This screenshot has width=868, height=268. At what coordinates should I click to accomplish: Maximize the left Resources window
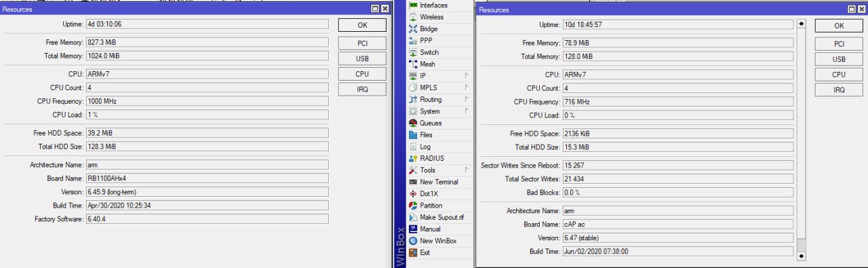coord(375,9)
